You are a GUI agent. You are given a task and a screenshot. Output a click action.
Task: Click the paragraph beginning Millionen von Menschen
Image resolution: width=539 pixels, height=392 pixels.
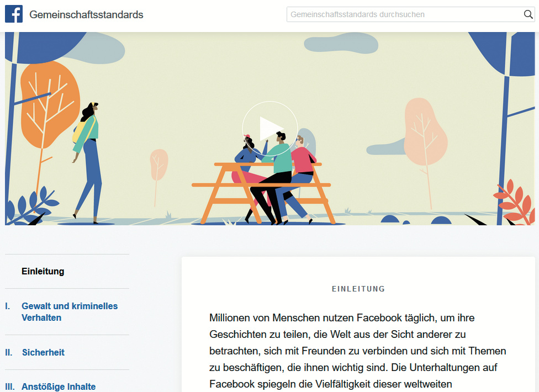[357, 351]
